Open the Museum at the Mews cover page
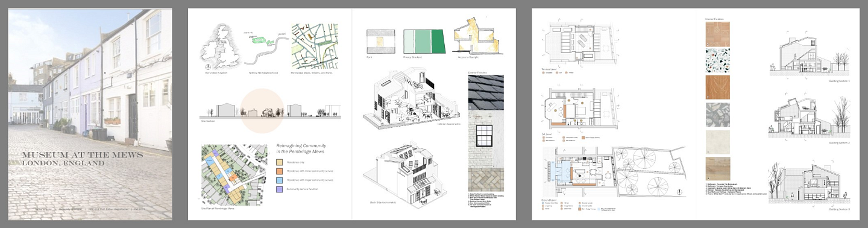 point(90,114)
